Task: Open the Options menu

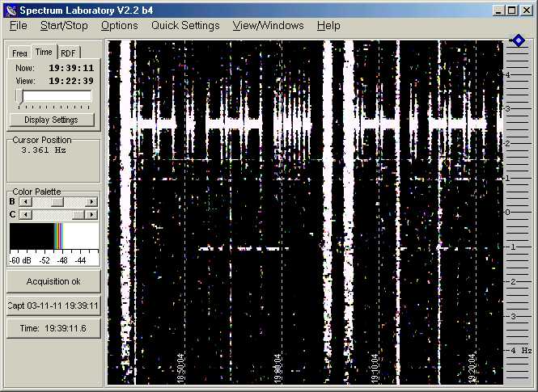Action: pos(120,26)
